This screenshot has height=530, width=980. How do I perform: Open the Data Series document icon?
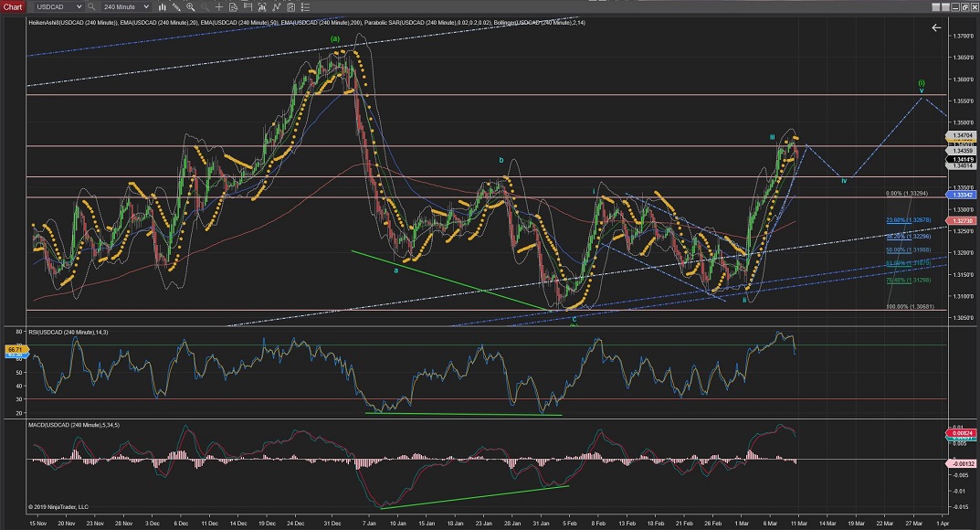pyautogui.click(x=233, y=7)
